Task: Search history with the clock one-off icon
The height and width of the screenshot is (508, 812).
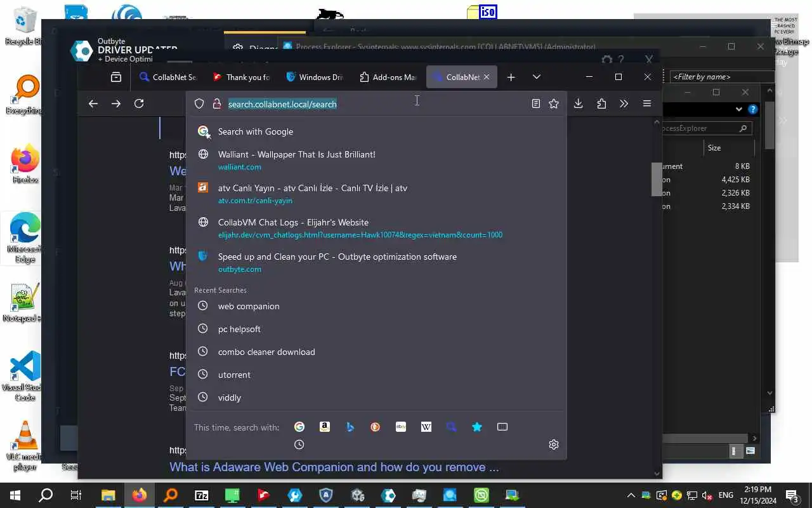Action: click(299, 444)
